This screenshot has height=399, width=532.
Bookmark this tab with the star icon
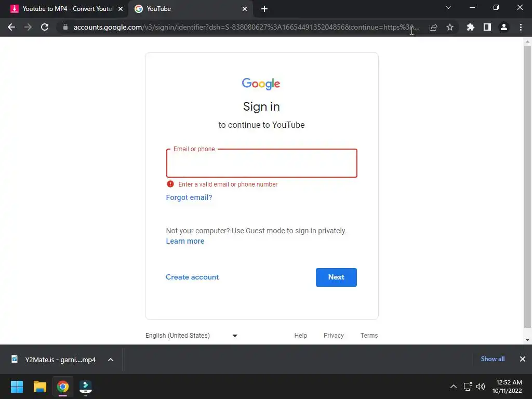450,27
